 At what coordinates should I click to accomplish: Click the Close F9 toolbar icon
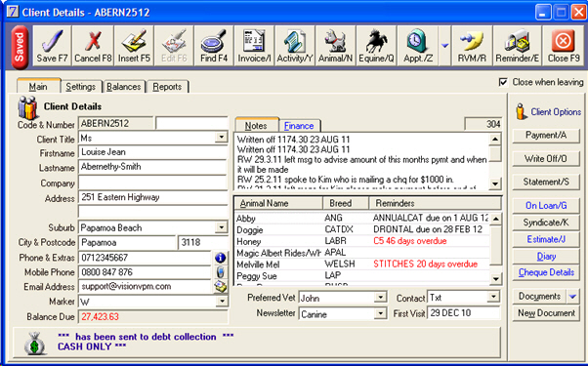pyautogui.click(x=564, y=46)
